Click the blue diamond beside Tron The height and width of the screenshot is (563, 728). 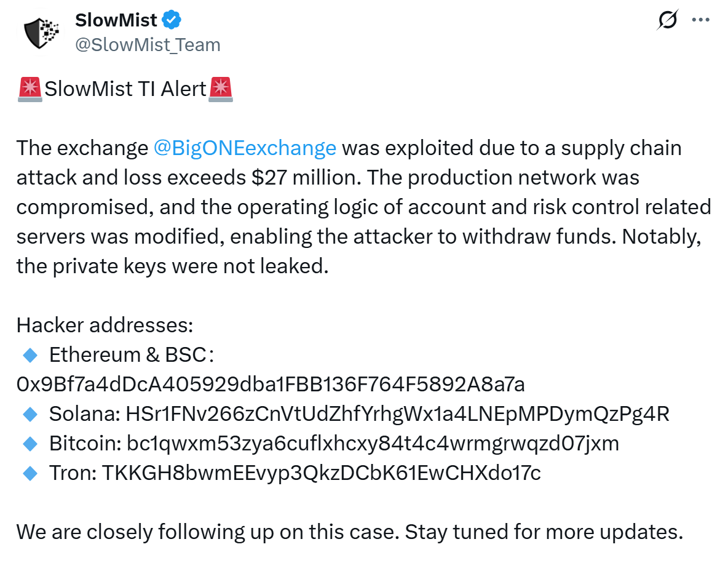[x=30, y=473]
